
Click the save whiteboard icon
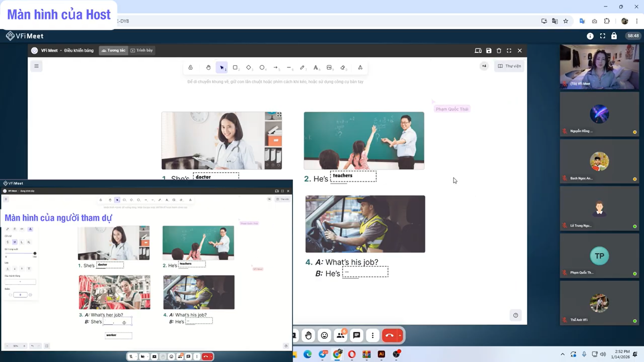point(489,50)
